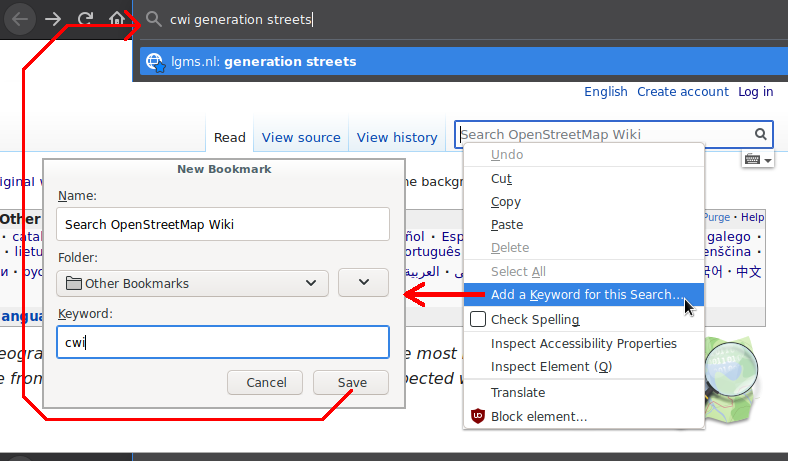Click the bookmark Name text field
This screenshot has height=461, width=788.
point(222,224)
